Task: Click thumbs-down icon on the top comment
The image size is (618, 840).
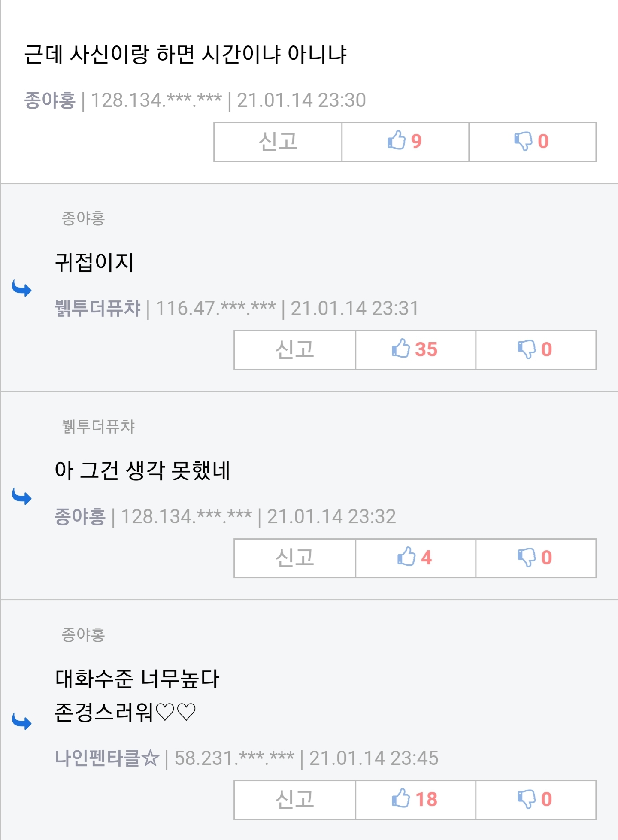Action: 523,141
